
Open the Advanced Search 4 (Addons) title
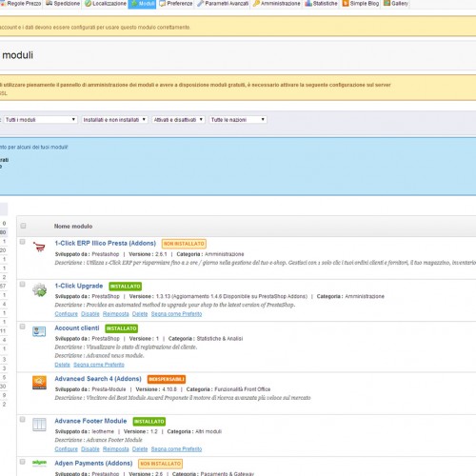pos(98,379)
